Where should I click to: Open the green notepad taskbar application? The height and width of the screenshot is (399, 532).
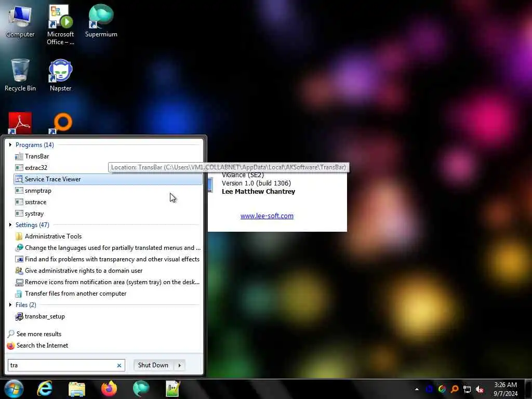[173, 389]
